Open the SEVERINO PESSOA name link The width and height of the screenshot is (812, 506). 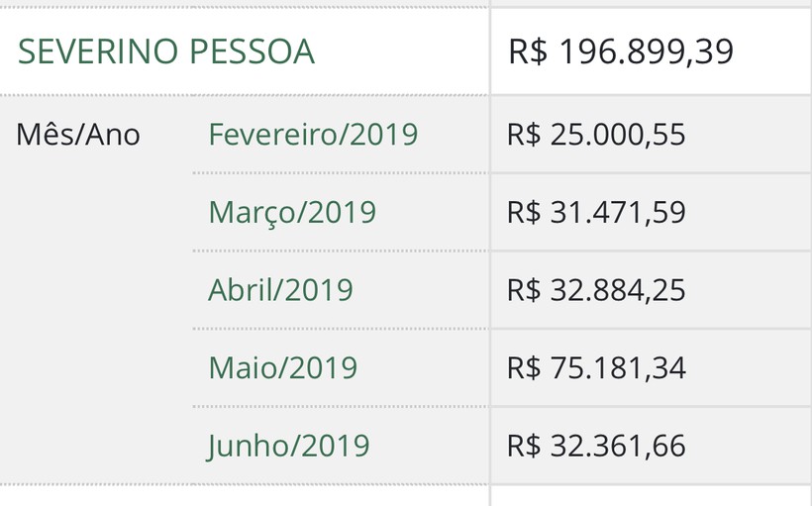pyautogui.click(x=166, y=51)
